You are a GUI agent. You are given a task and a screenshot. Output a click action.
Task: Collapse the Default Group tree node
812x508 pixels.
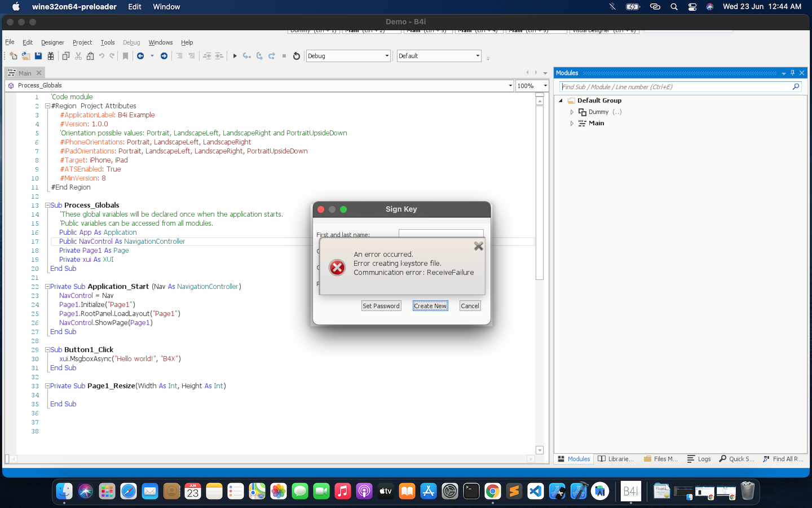pyautogui.click(x=561, y=100)
